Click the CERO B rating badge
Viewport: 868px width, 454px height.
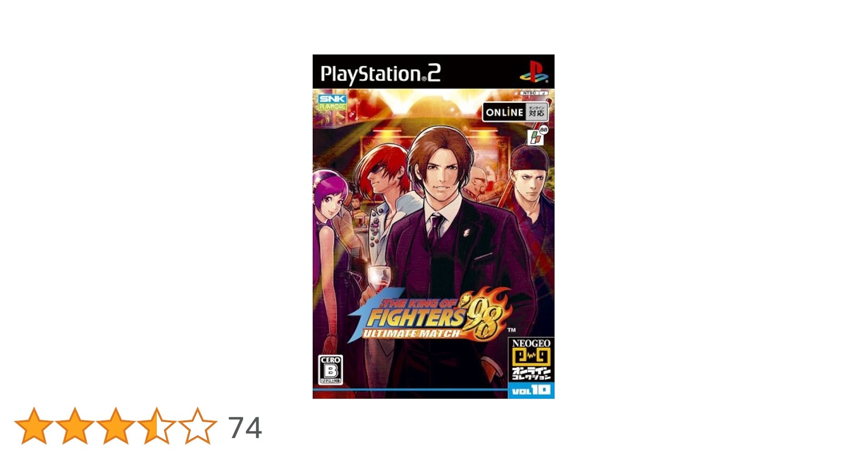(330, 370)
